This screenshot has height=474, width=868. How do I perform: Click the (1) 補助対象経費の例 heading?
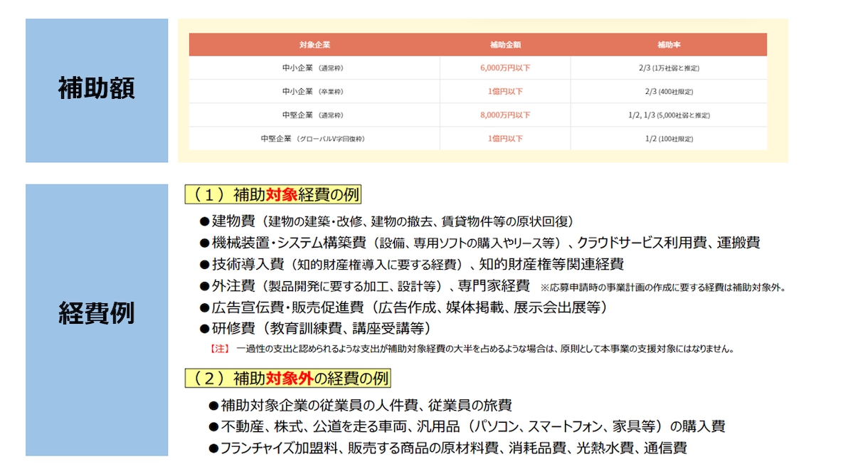(x=273, y=195)
